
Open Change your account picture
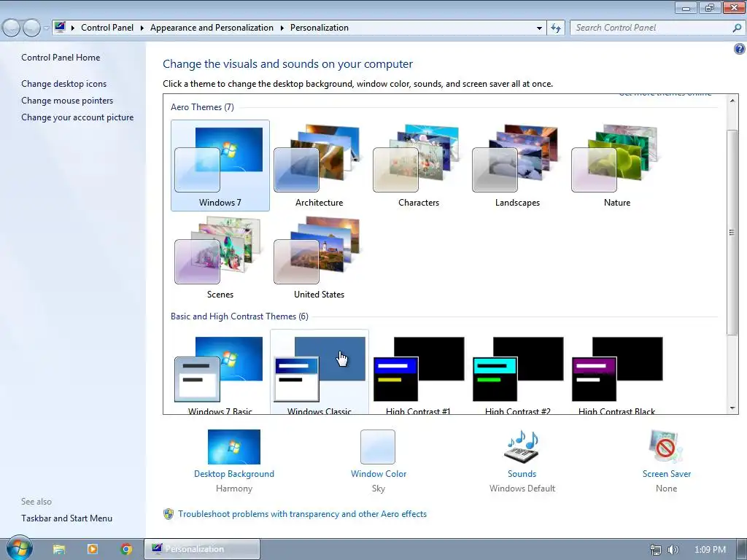pos(77,117)
